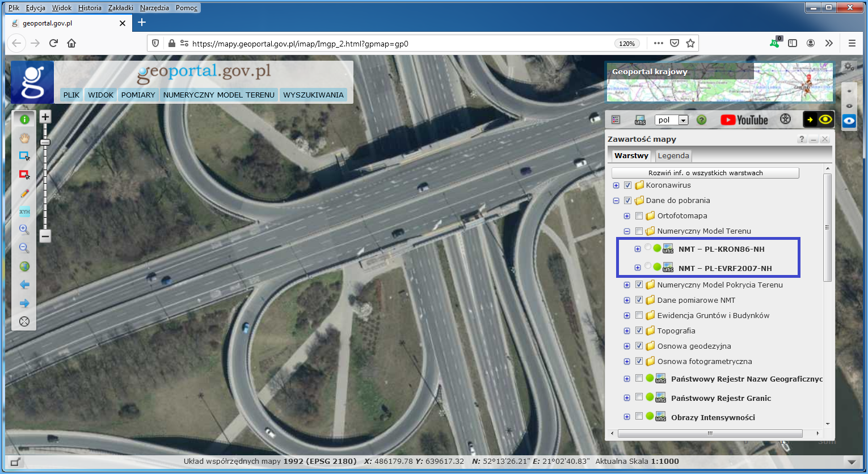This screenshot has height=474, width=868.
Task: Toggle the Koronawirus layer checkbox
Action: point(627,185)
